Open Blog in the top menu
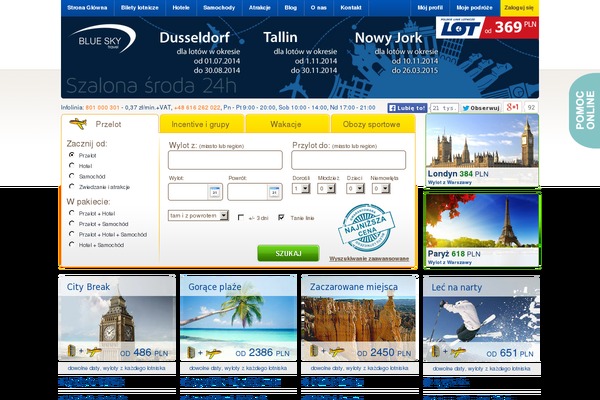The image size is (600, 400). coord(291,8)
